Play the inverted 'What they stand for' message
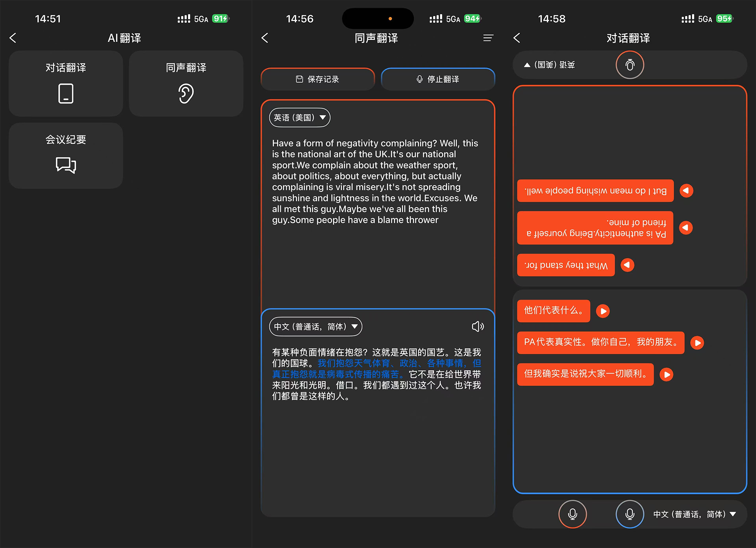 point(627,265)
